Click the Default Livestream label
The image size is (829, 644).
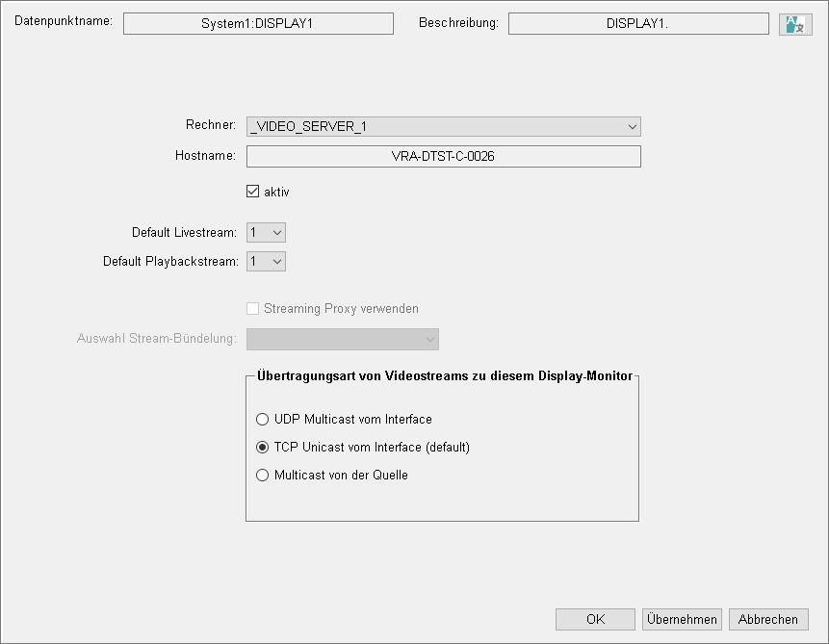click(x=184, y=233)
